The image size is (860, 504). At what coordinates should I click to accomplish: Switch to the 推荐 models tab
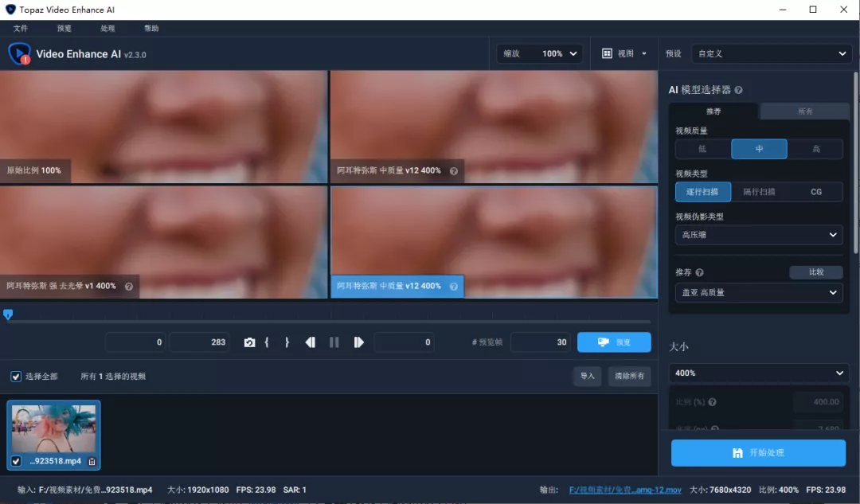(x=713, y=111)
